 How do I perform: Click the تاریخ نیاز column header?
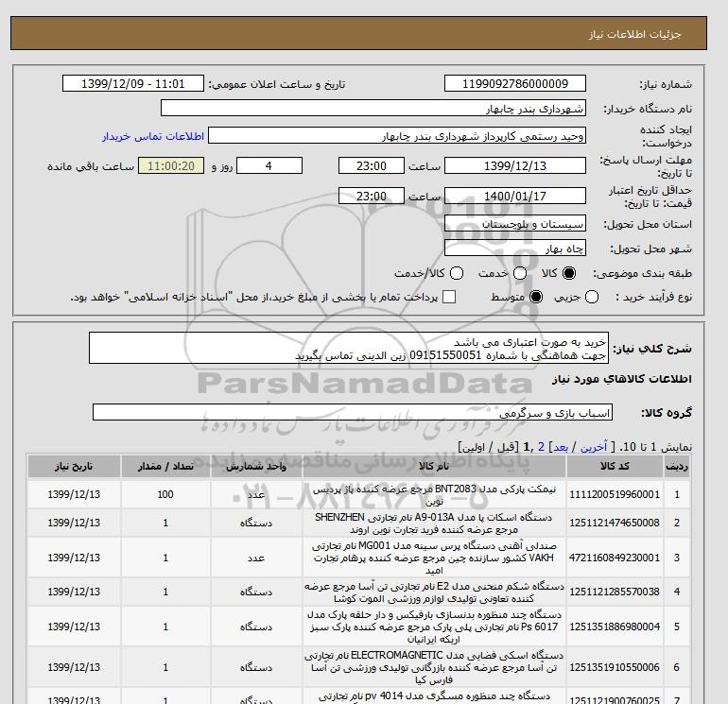(x=74, y=467)
